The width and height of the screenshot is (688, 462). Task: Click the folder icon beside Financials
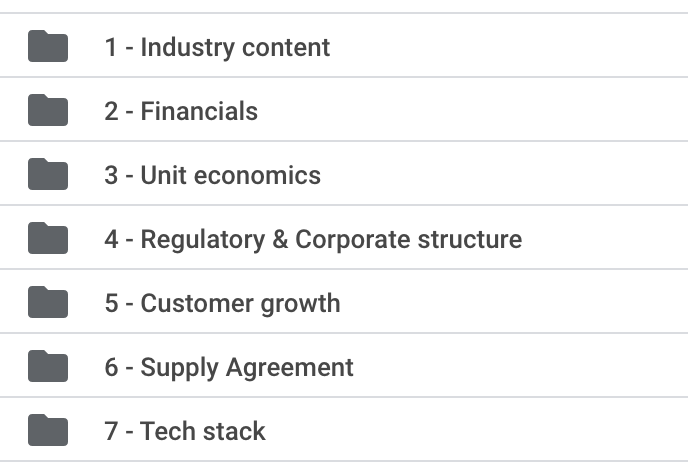[48, 110]
